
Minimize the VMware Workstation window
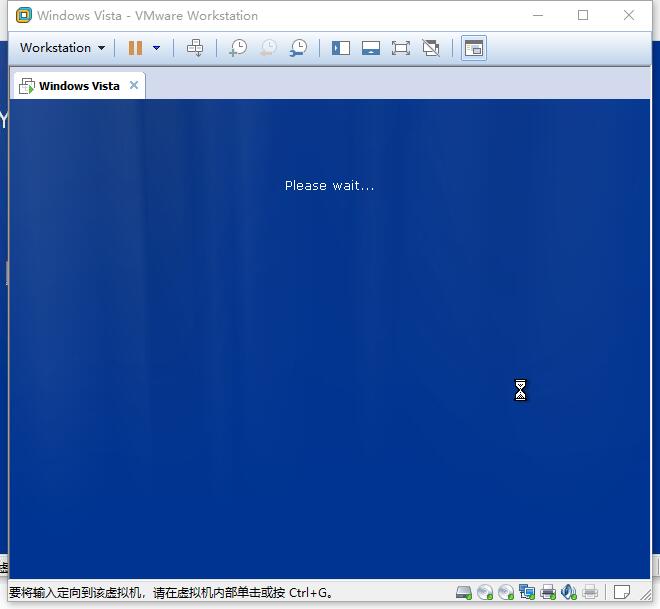538,16
